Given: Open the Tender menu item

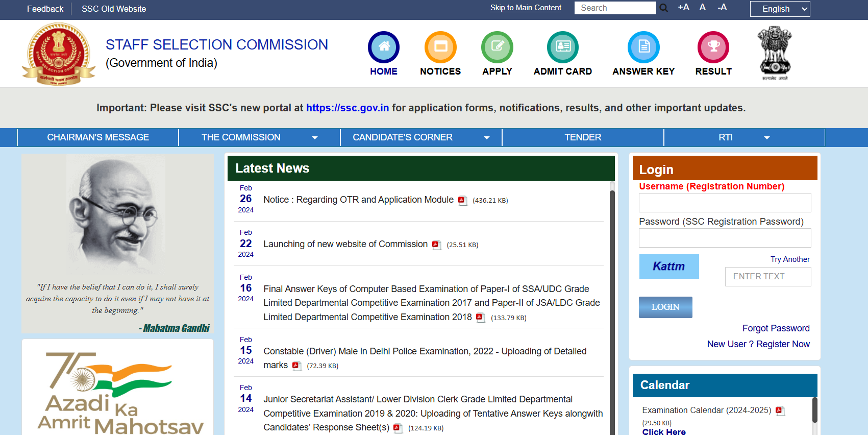Looking at the screenshot, I should tap(583, 137).
